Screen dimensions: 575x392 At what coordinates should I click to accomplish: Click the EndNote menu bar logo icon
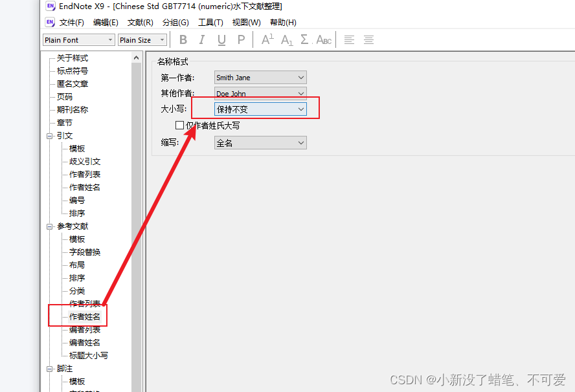(x=51, y=23)
